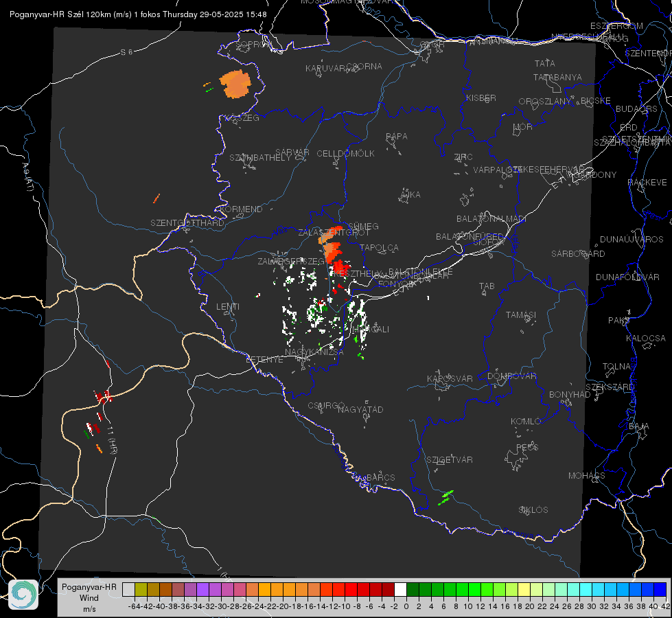The image size is (672, 618).
Task: Click the swirl logo icon beside the legend
Action: (23, 595)
